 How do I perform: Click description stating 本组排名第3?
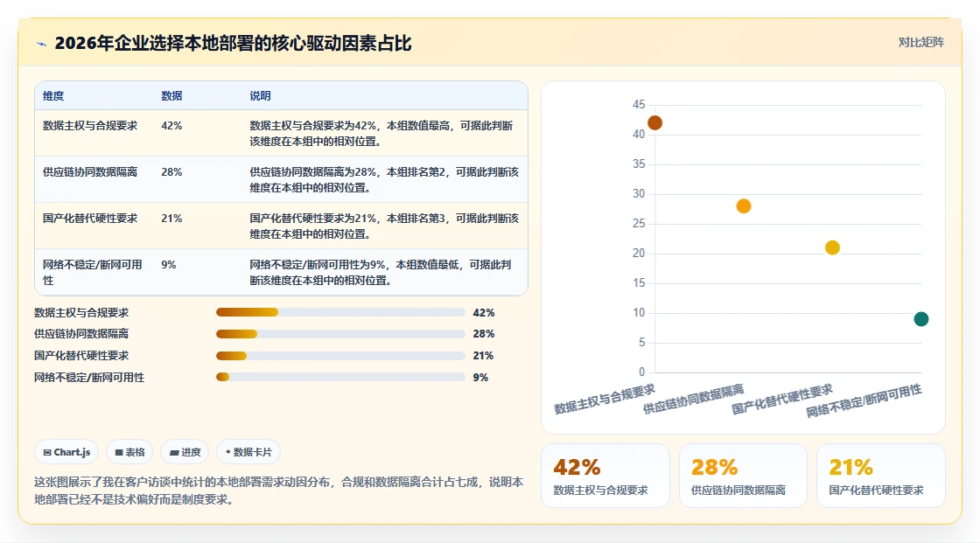384,226
